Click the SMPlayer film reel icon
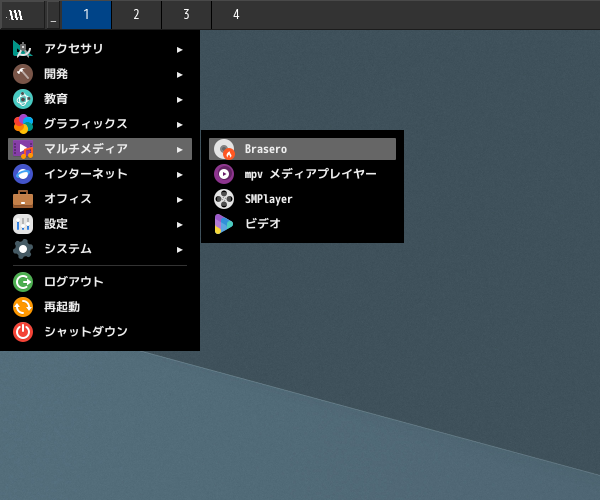The image size is (600, 500). (224, 199)
